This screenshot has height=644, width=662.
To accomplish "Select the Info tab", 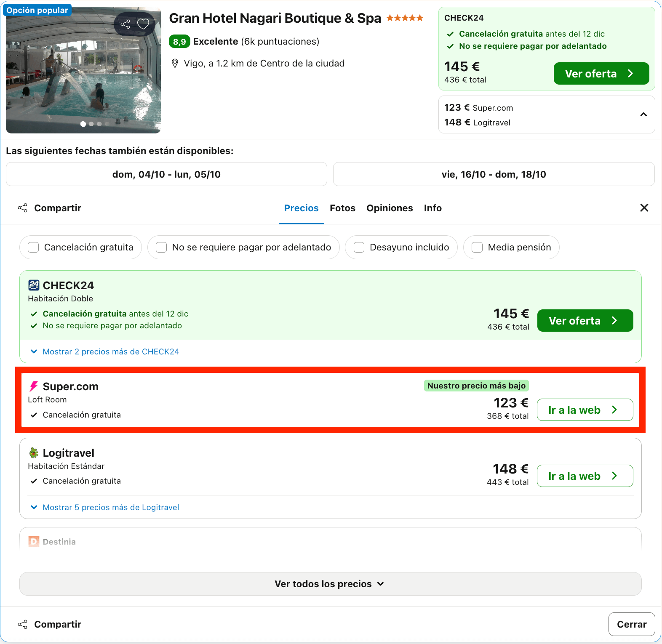I will click(x=432, y=208).
